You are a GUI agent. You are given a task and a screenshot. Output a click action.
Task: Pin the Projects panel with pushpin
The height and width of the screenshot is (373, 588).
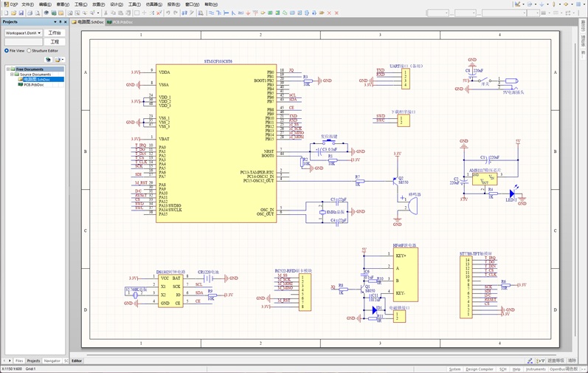tap(60, 22)
